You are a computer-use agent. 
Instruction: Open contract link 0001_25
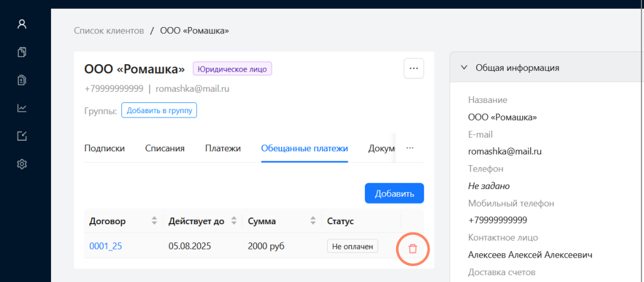106,246
